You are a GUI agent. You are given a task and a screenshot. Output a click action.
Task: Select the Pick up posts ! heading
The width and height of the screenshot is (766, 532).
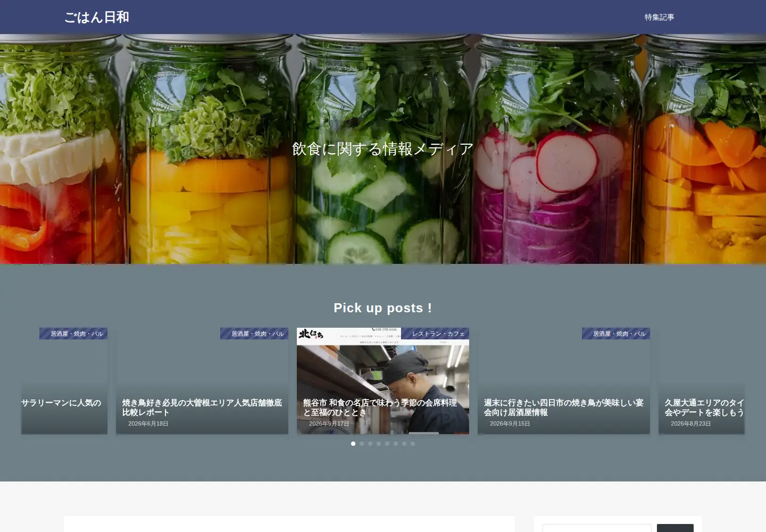click(383, 308)
